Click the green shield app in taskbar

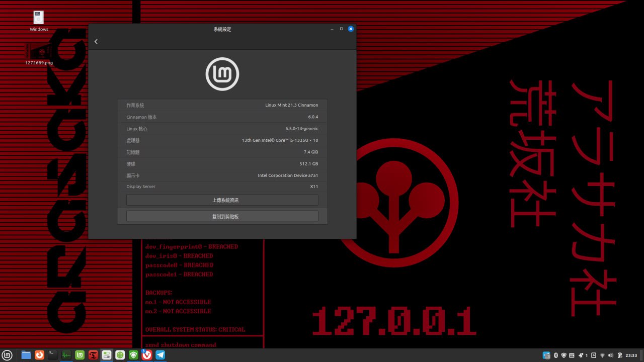pyautogui.click(x=133, y=355)
